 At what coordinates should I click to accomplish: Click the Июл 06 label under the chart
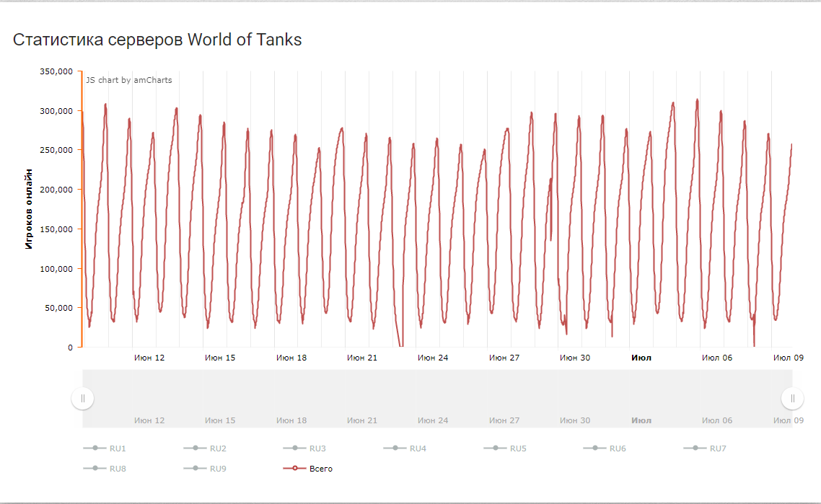[717, 358]
